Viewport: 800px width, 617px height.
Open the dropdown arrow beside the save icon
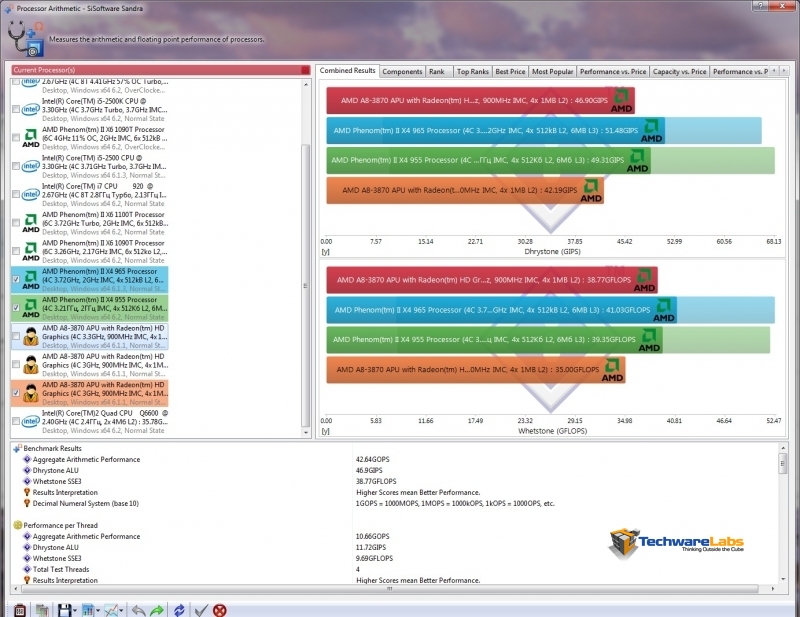[x=76, y=609]
